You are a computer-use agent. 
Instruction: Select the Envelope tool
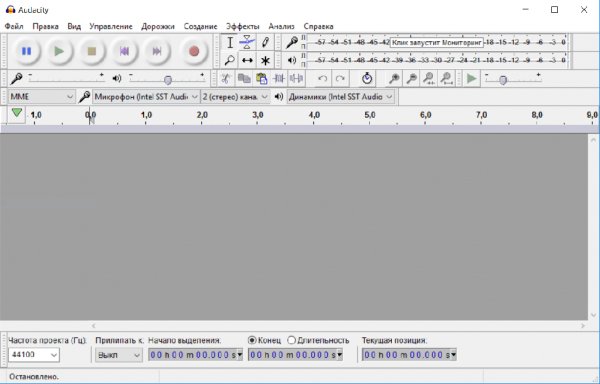click(x=247, y=42)
